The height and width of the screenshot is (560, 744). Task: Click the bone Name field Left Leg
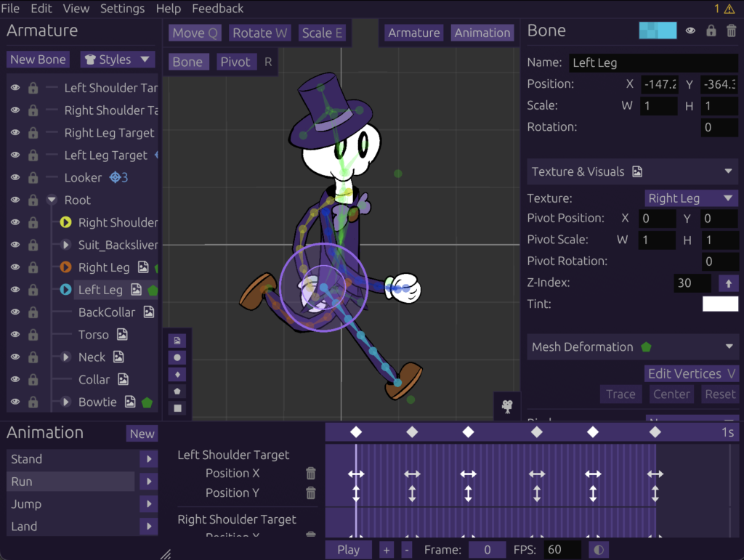[653, 62]
